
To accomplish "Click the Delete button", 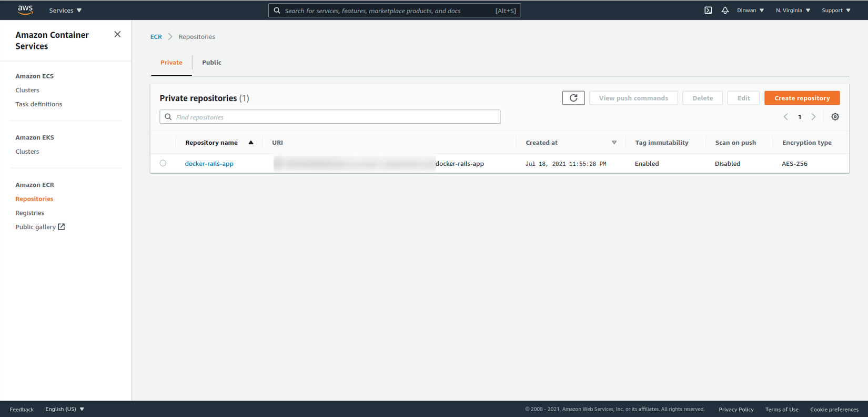I will (x=702, y=98).
